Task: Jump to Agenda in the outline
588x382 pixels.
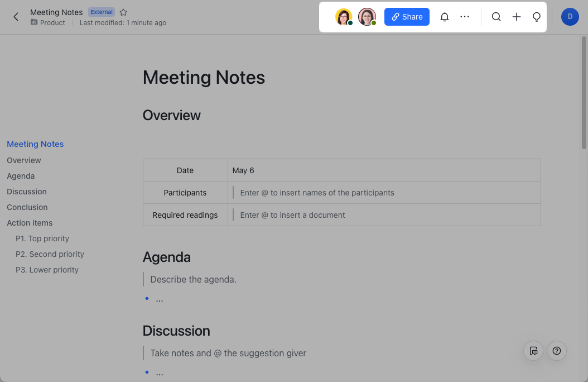Action: coord(21,176)
